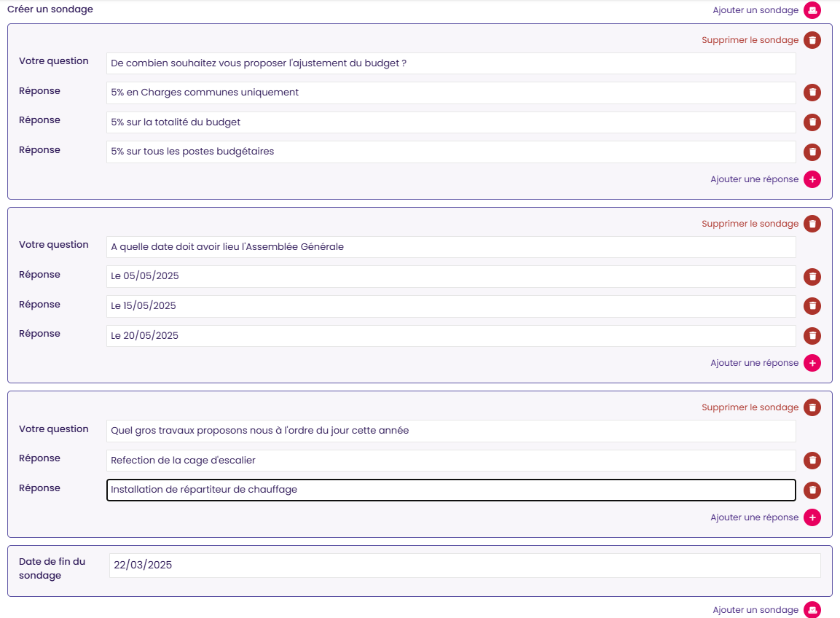The height and width of the screenshot is (618, 840).
Task: Delete the 'Refection de la cage d'escalier' answer via its trash icon
Action: (812, 461)
